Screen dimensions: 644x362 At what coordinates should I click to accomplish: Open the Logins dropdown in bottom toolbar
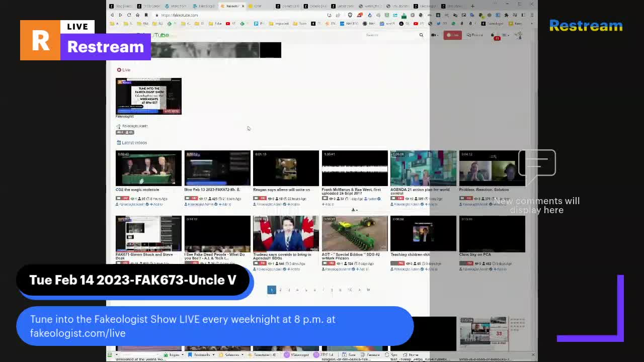(x=175, y=355)
